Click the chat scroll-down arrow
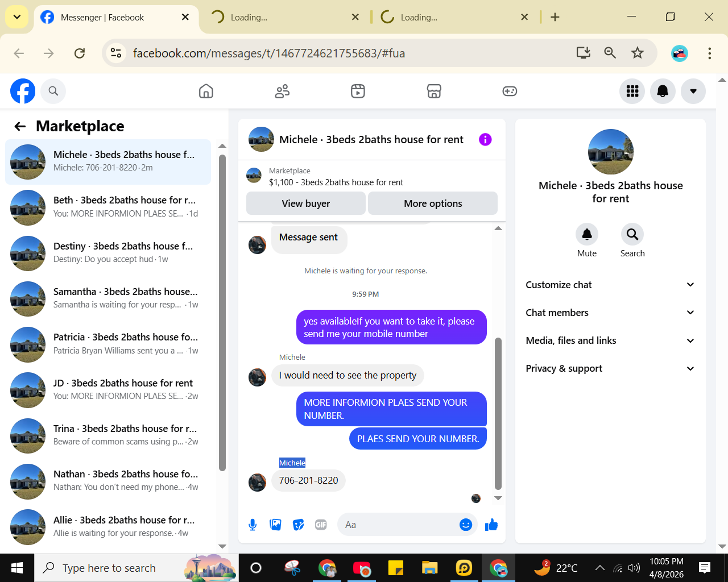Screen dimensions: 728x582 click(x=498, y=498)
